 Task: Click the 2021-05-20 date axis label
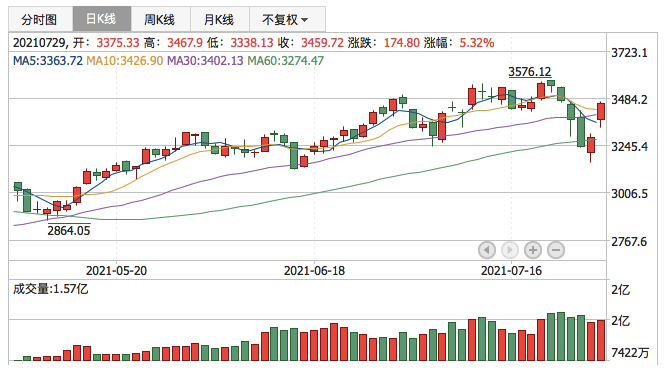point(116,271)
